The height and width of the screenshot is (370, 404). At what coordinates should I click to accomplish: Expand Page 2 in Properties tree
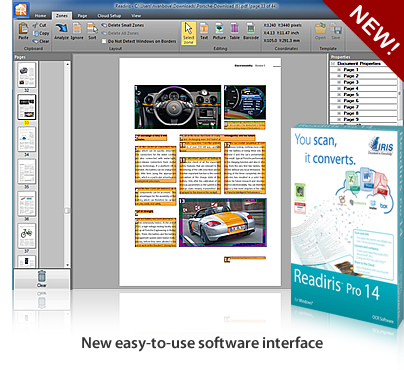(339, 76)
